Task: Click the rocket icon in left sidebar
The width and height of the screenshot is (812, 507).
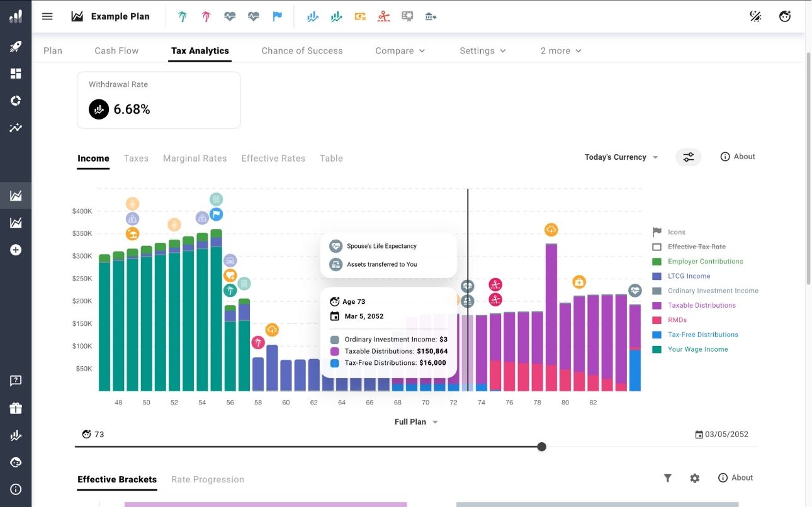Action: point(16,46)
